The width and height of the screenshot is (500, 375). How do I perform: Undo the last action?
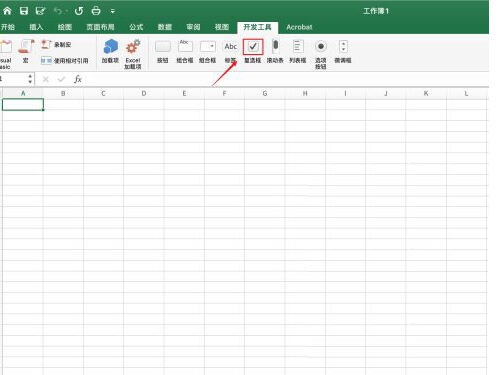pyautogui.click(x=58, y=11)
